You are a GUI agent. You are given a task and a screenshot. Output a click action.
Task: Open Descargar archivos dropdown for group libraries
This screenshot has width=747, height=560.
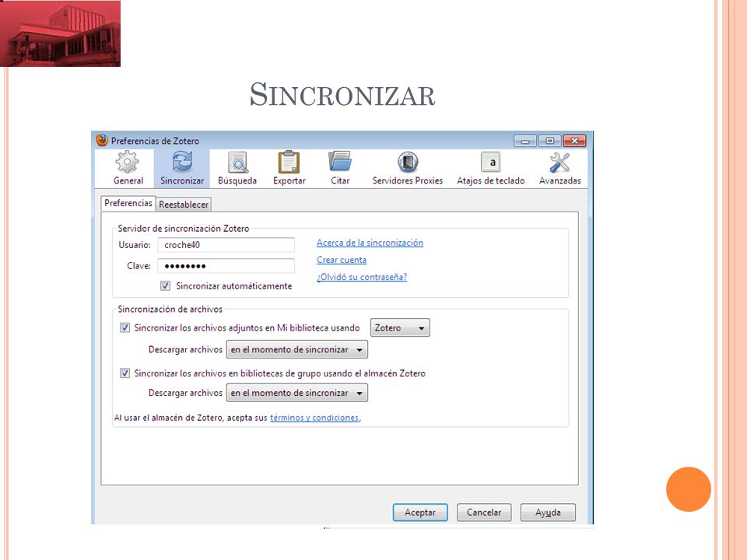296,393
